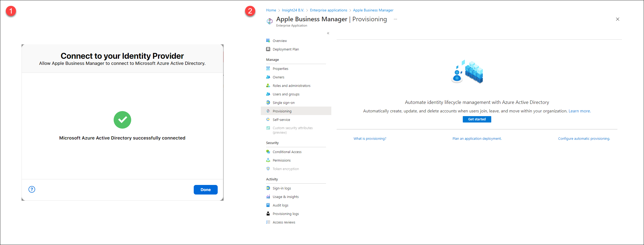Click the 'Automate identity lifecycle management' heading
644x245 pixels.
[477, 102]
